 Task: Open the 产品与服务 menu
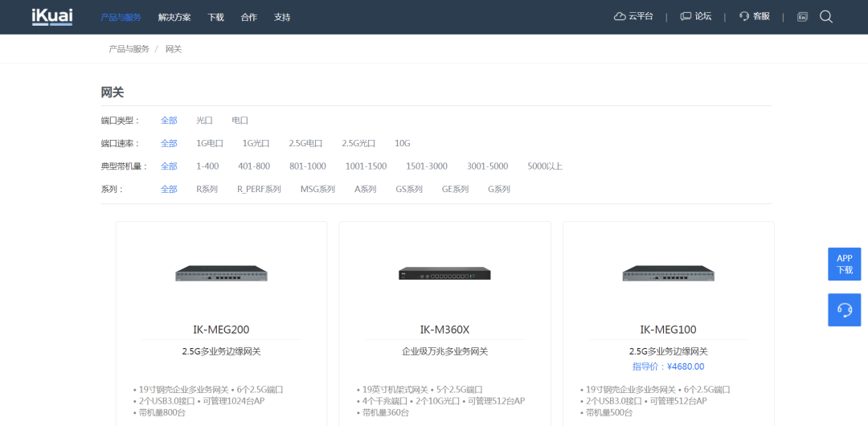(121, 17)
